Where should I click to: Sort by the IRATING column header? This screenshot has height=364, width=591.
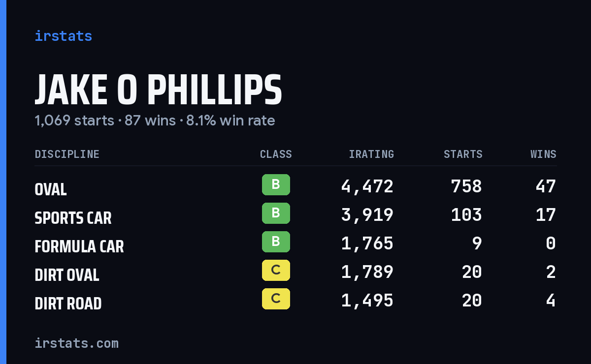tap(371, 154)
